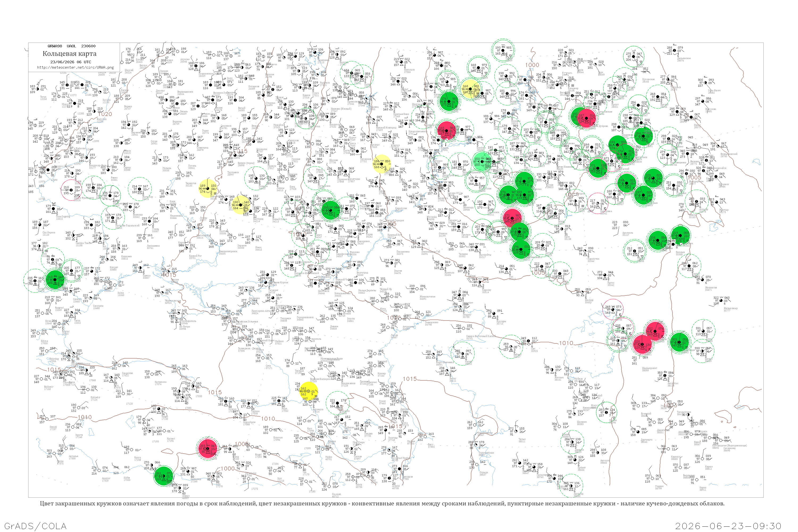Click the 'Борисов' station label
The height and width of the screenshot is (532, 798).
pos(177,122)
